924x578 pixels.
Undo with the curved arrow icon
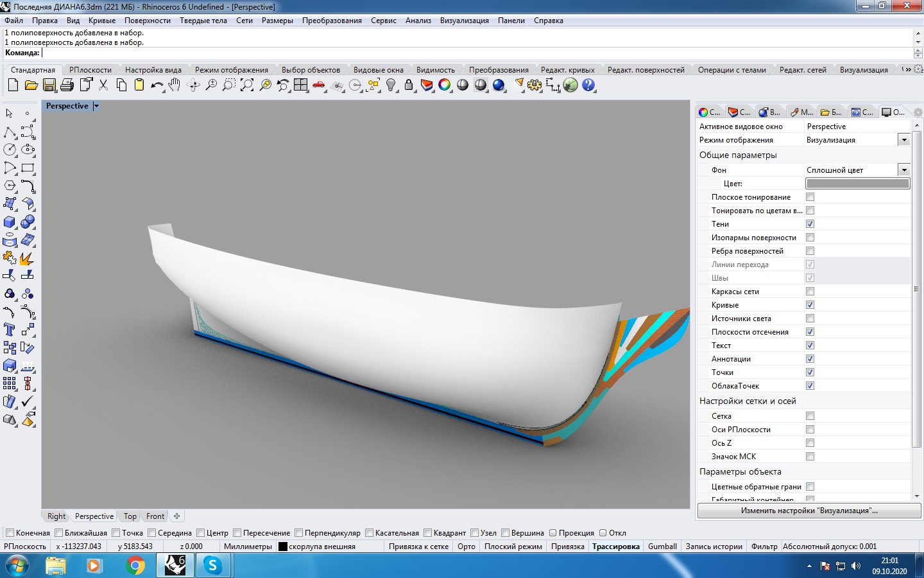157,85
